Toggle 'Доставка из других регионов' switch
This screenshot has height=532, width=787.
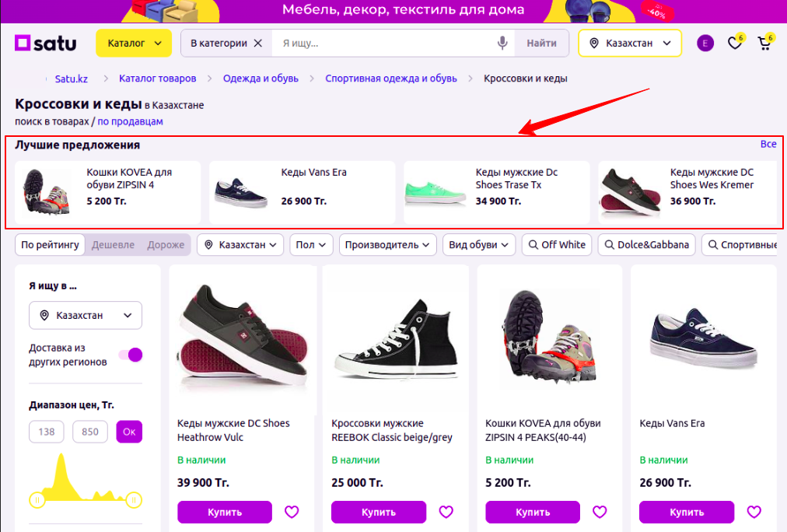pyautogui.click(x=131, y=355)
